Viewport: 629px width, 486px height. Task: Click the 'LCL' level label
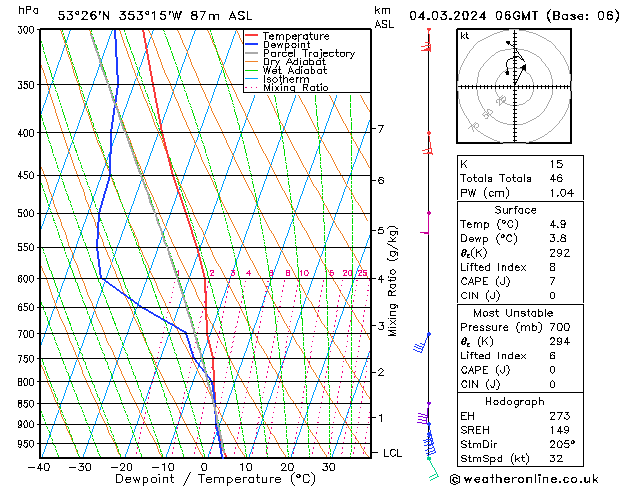(392, 453)
